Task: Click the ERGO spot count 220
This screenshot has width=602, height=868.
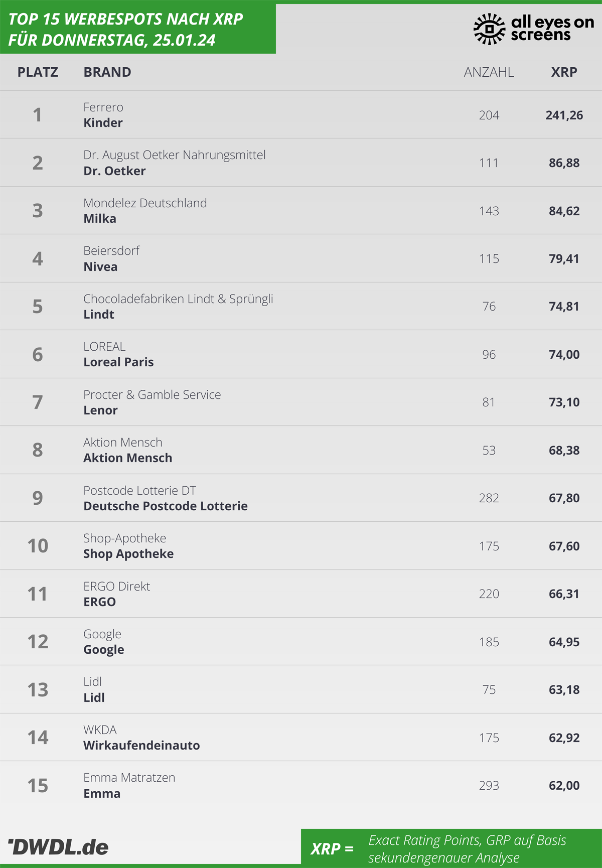Action: (489, 594)
